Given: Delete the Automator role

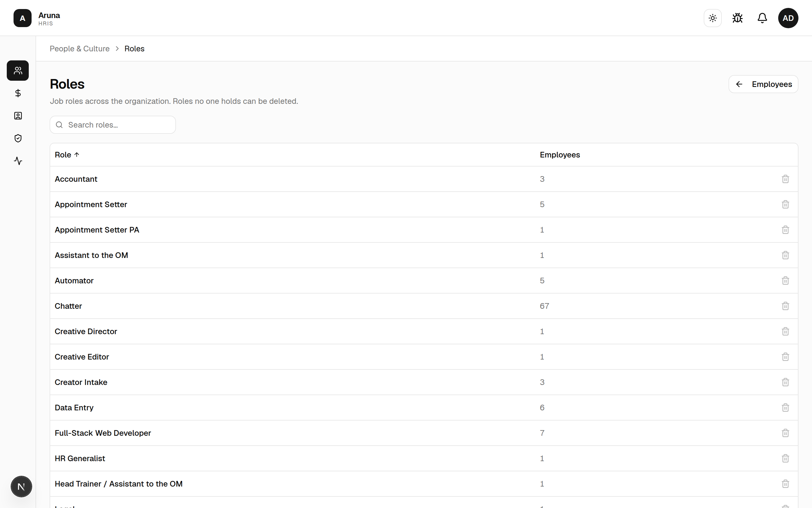Looking at the screenshot, I should (x=785, y=281).
